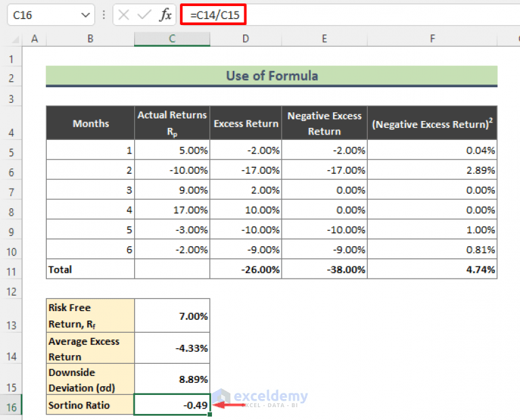Click the 'Use of Formula' title cell
Image resolution: width=520 pixels, height=420 pixels.
point(272,76)
